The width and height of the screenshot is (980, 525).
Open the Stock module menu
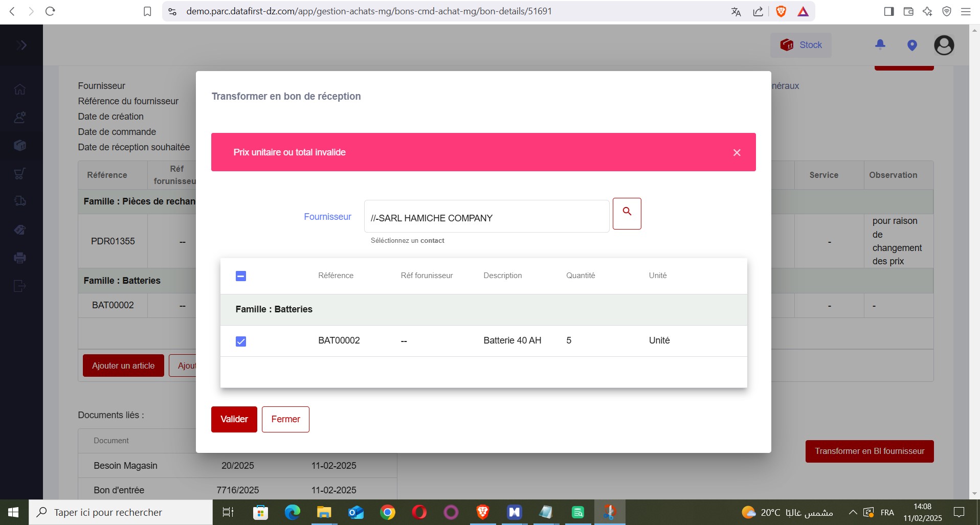pyautogui.click(x=800, y=45)
